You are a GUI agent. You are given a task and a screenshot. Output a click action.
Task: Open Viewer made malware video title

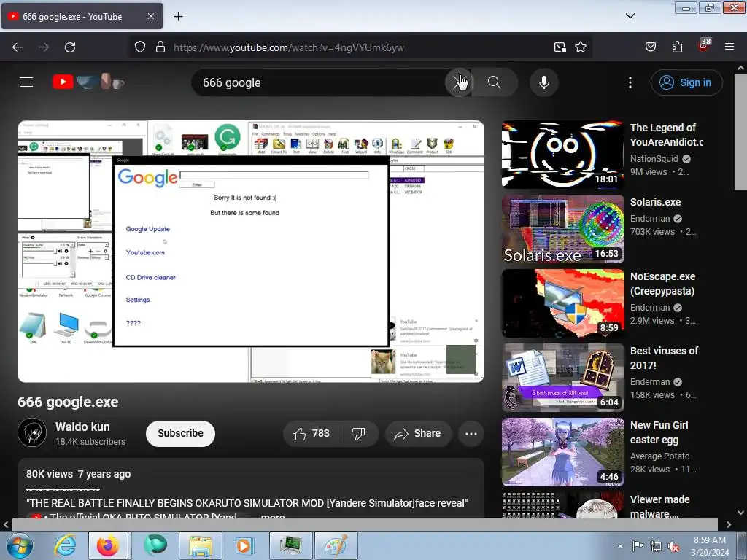(x=660, y=507)
